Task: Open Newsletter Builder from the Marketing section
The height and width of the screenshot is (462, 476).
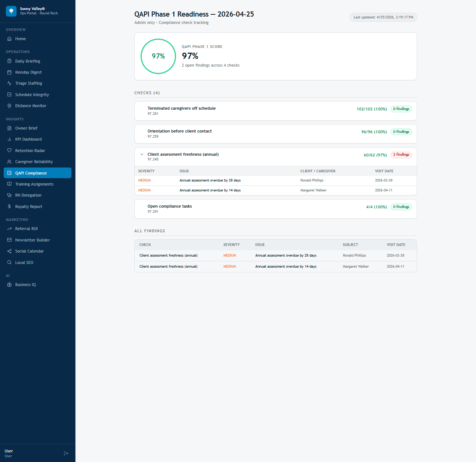Action: pos(32,240)
